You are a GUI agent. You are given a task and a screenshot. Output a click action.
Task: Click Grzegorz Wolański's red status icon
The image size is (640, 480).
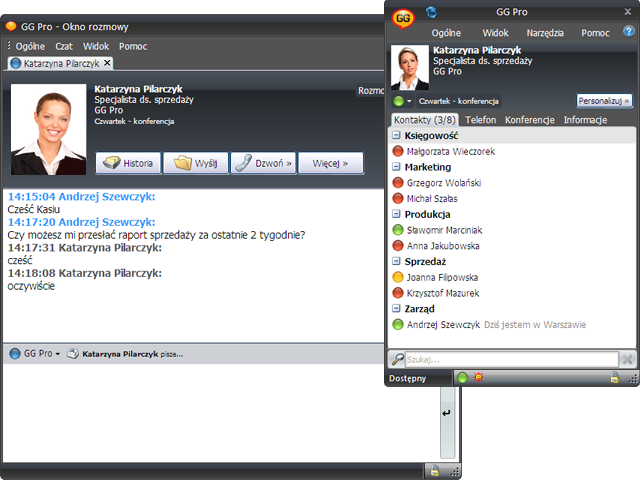398,182
